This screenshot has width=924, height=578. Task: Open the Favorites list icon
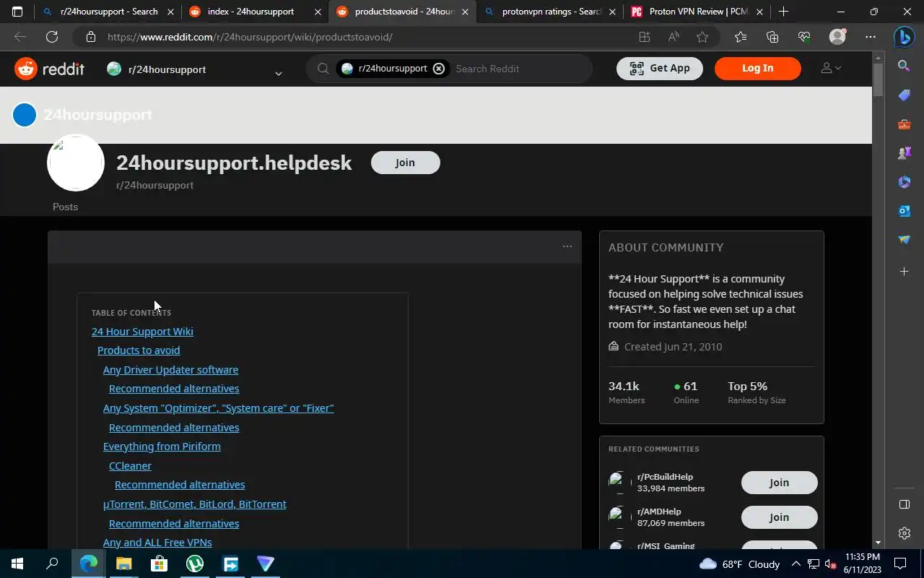[741, 37]
